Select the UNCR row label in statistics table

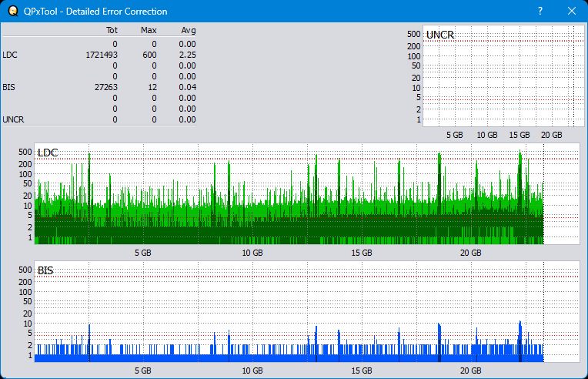13,119
